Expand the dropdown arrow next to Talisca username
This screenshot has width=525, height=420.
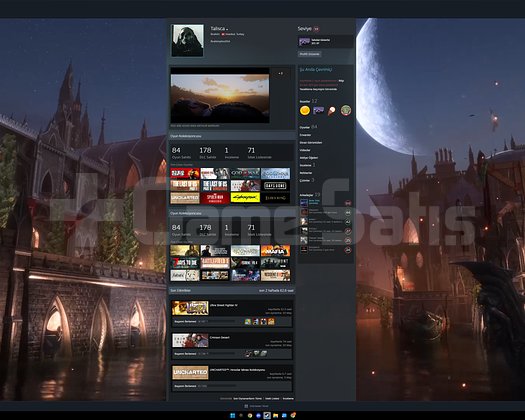tap(227, 29)
